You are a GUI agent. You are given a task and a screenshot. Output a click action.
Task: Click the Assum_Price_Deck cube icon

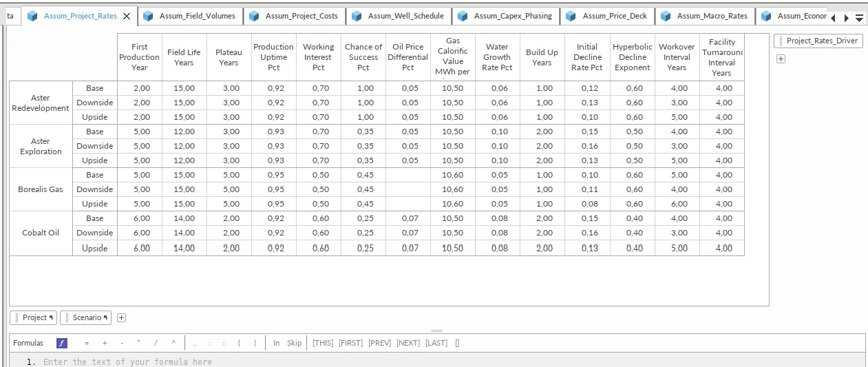571,16
